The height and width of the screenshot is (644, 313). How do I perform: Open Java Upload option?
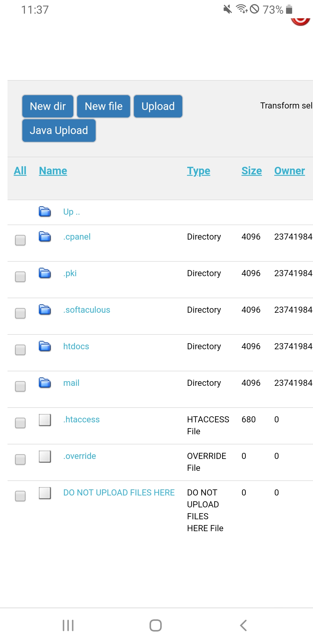tap(59, 131)
